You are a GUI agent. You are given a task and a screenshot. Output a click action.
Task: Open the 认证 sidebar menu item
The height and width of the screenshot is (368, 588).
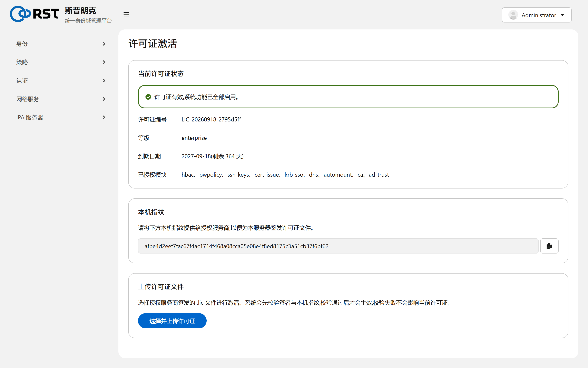(61, 81)
